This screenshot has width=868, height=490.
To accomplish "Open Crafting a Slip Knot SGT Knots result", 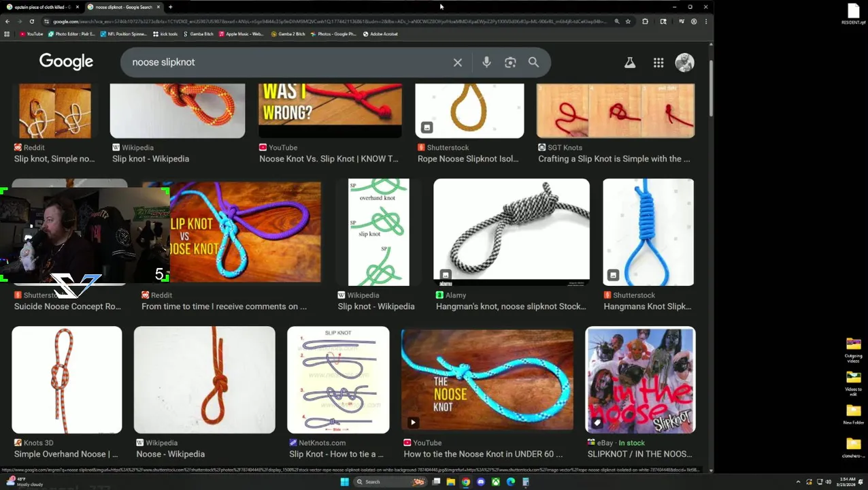I will tap(614, 159).
